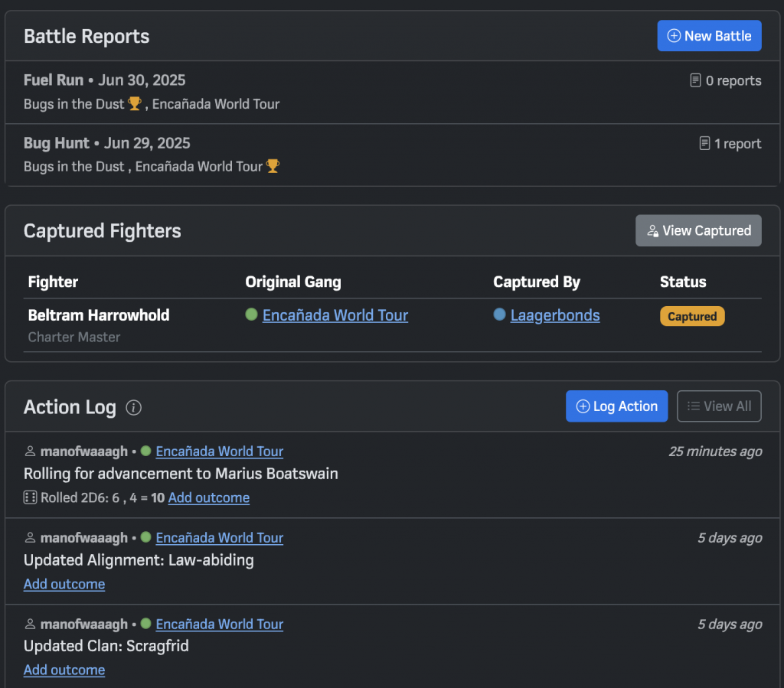The height and width of the screenshot is (688, 784).
Task: Click the dice icon beside Rolled 2D6
Action: pos(31,498)
